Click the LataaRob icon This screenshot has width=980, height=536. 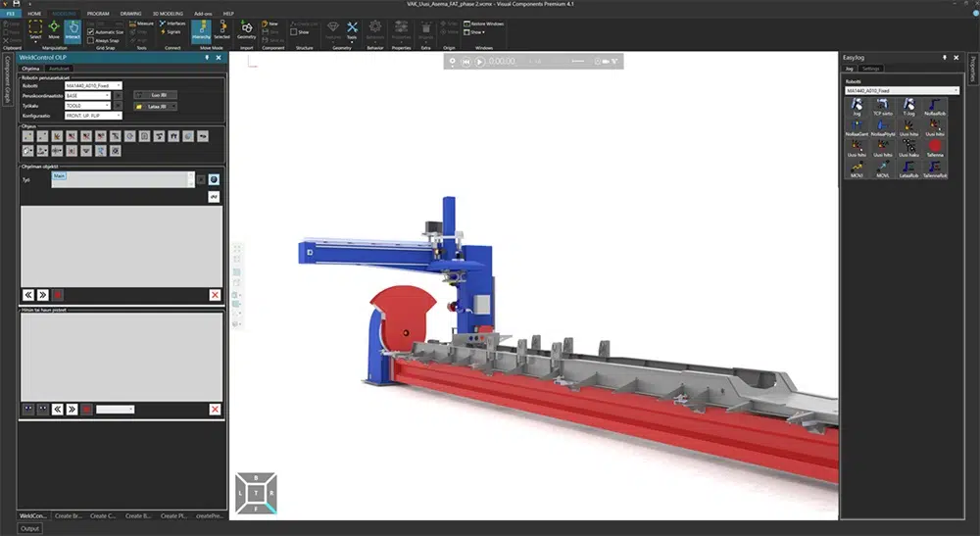tap(907, 169)
